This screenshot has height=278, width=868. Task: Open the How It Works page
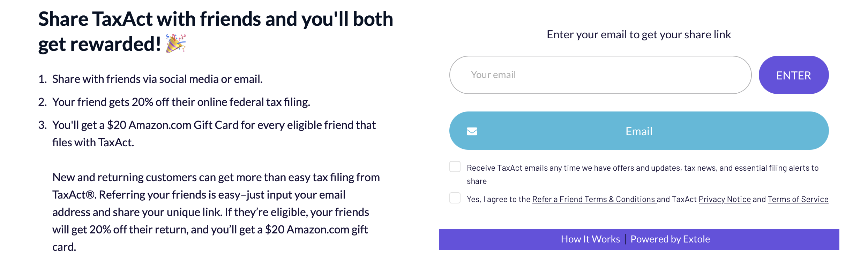click(590, 239)
